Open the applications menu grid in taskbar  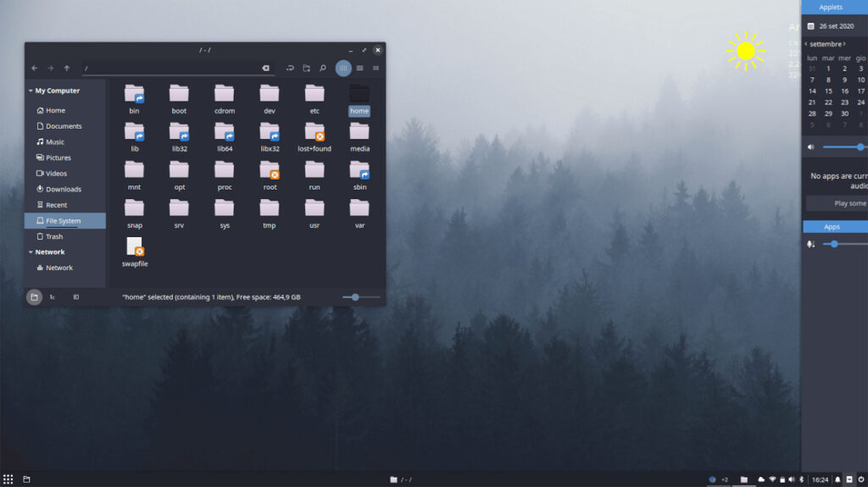[8, 479]
